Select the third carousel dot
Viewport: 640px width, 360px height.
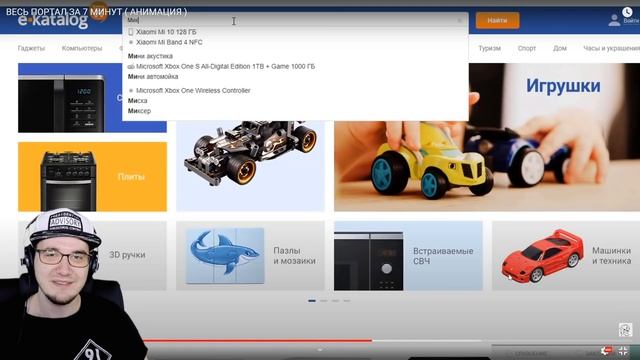(335, 301)
